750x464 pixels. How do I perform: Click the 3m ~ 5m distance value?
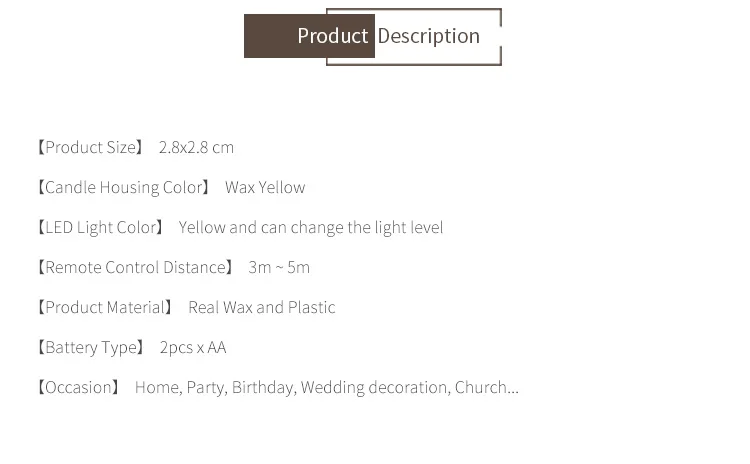coord(279,267)
